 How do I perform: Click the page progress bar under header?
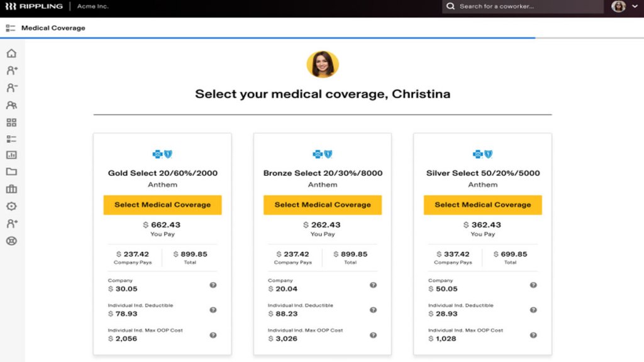point(322,38)
